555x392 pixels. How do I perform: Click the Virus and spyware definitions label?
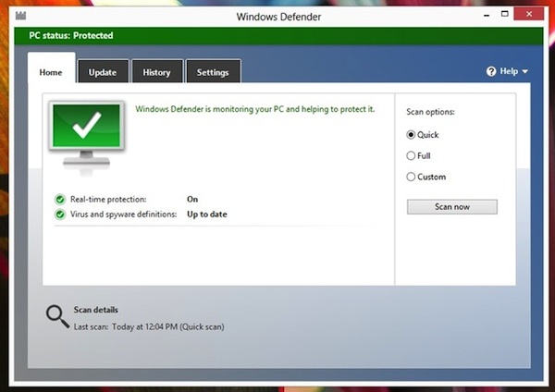123,214
